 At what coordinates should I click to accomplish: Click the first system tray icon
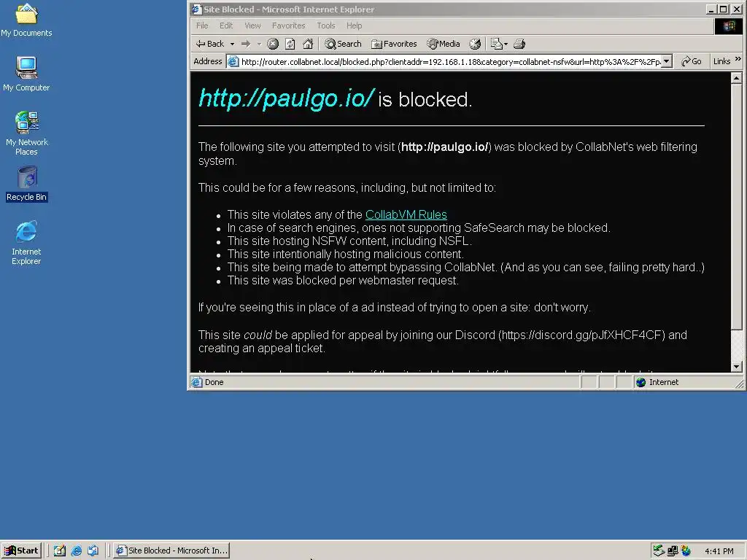click(x=659, y=551)
